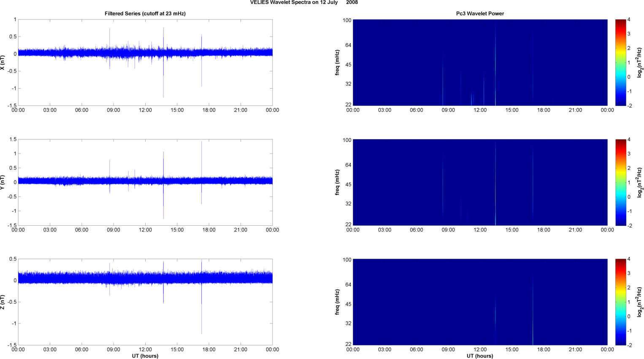Click the 'Filtered Series (cutoff at 23 mHz)' heading
This screenshot has width=644, height=359.
pyautogui.click(x=145, y=13)
